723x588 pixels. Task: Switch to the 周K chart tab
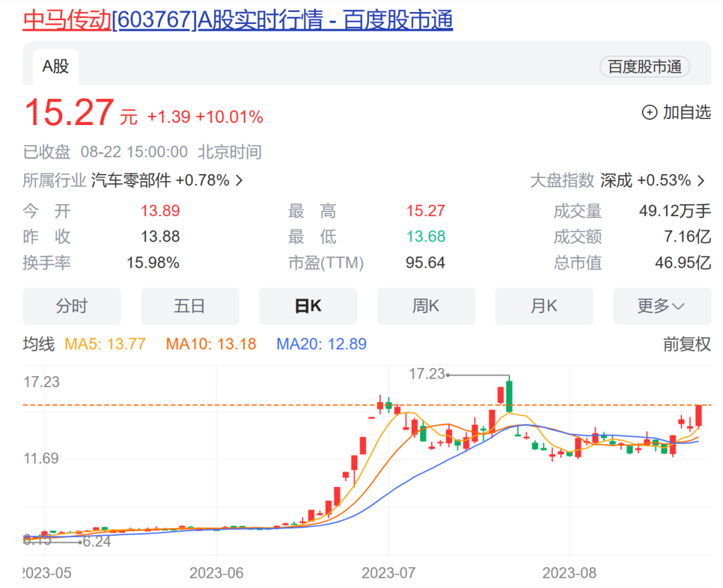(426, 306)
